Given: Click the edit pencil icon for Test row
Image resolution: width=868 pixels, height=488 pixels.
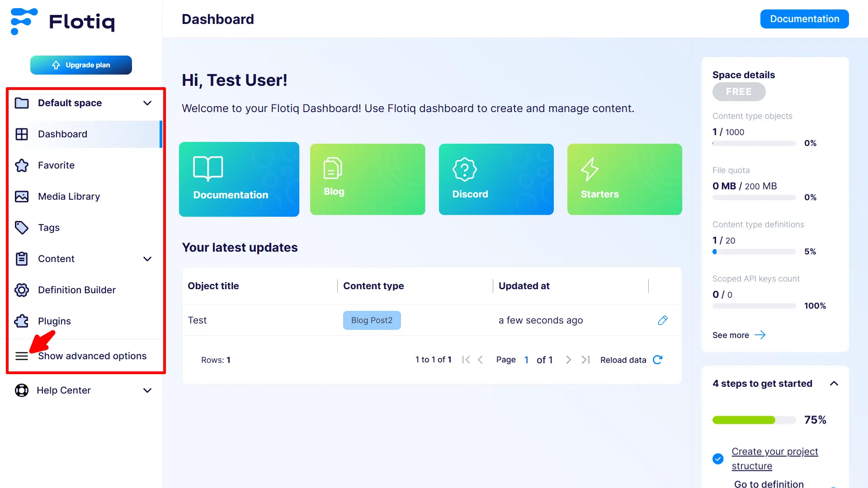Looking at the screenshot, I should (x=663, y=320).
